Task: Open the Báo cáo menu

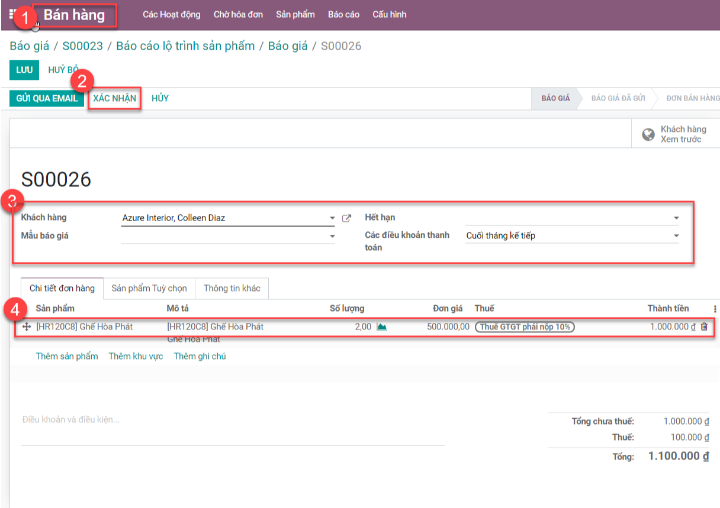Action: (x=343, y=15)
